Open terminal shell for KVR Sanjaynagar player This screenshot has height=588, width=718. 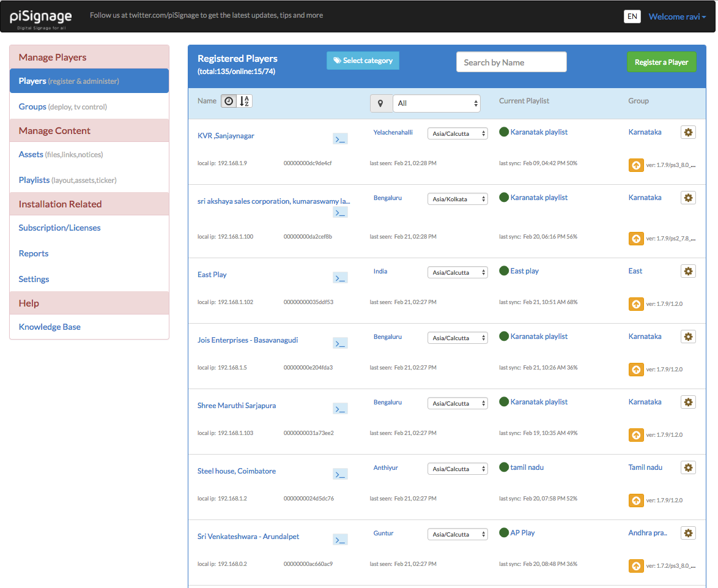click(340, 138)
